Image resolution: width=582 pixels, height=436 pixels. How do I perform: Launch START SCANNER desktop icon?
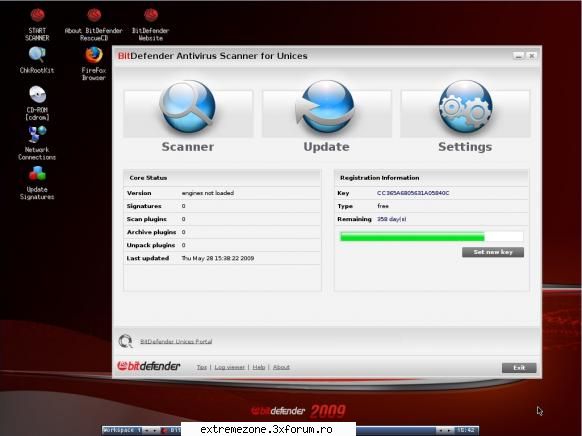point(37,24)
